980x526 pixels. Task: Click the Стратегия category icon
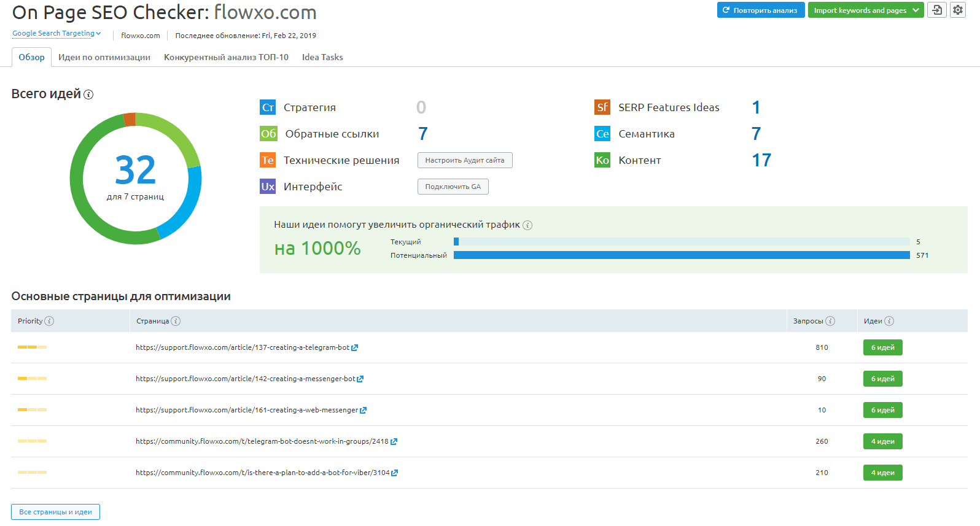coord(268,107)
